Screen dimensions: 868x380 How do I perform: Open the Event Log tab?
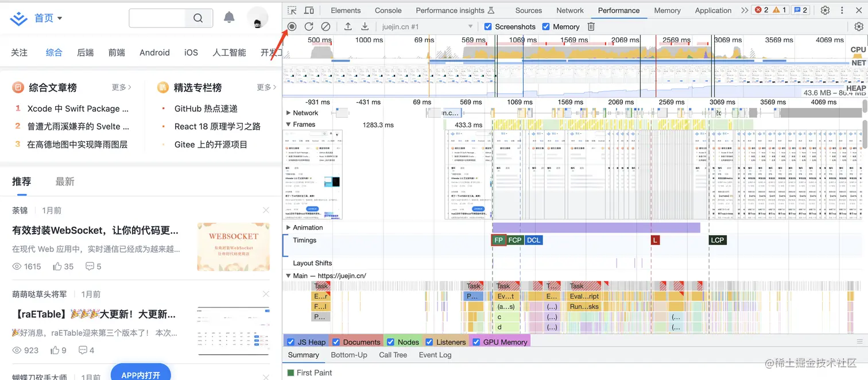[x=435, y=355]
